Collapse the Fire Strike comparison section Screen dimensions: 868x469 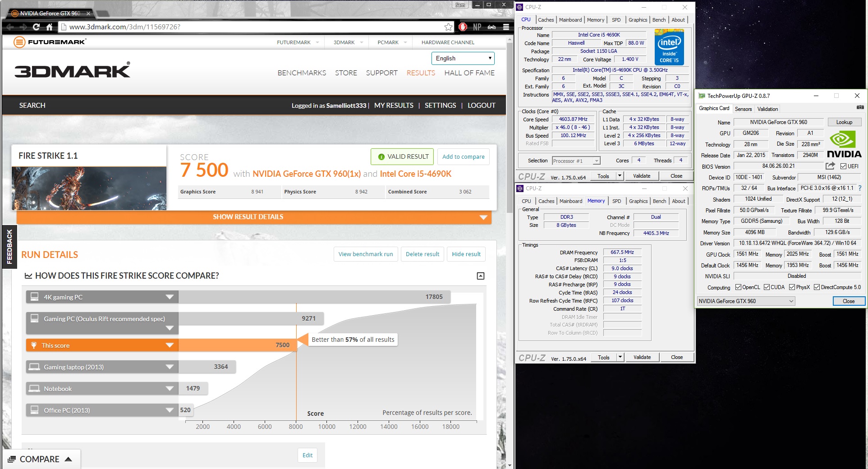tap(481, 276)
